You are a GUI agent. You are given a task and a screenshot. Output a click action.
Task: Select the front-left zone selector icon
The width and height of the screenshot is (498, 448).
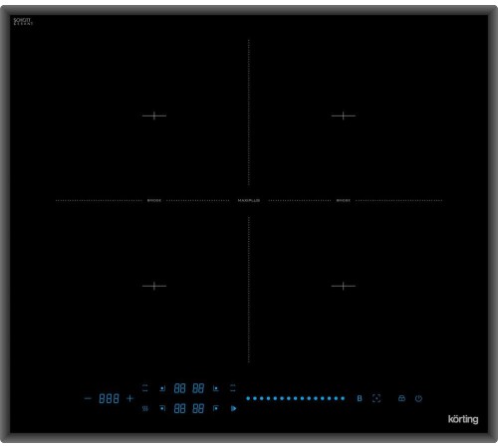pos(162,408)
